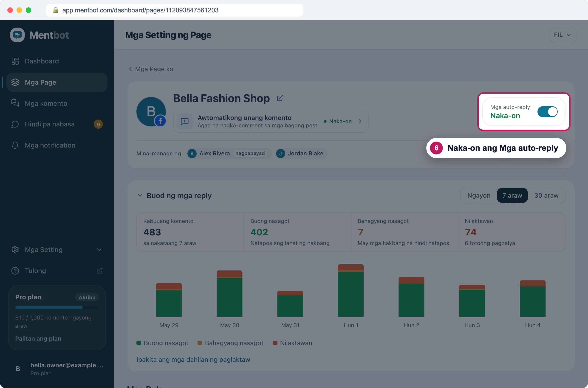Click the Hindi pa nabasa bubble icon
Screen dimensions: 588x388
(15, 124)
